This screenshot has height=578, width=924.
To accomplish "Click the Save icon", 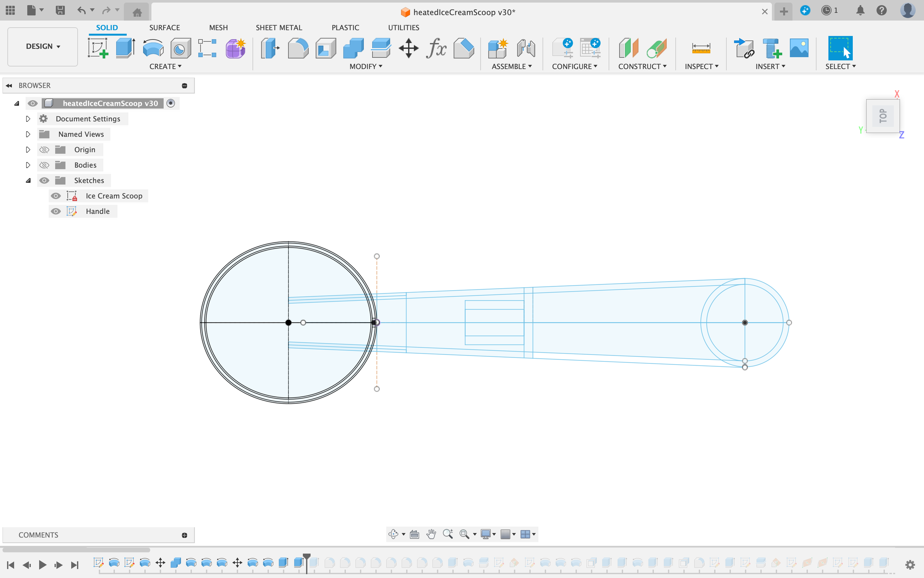I will point(60,10).
